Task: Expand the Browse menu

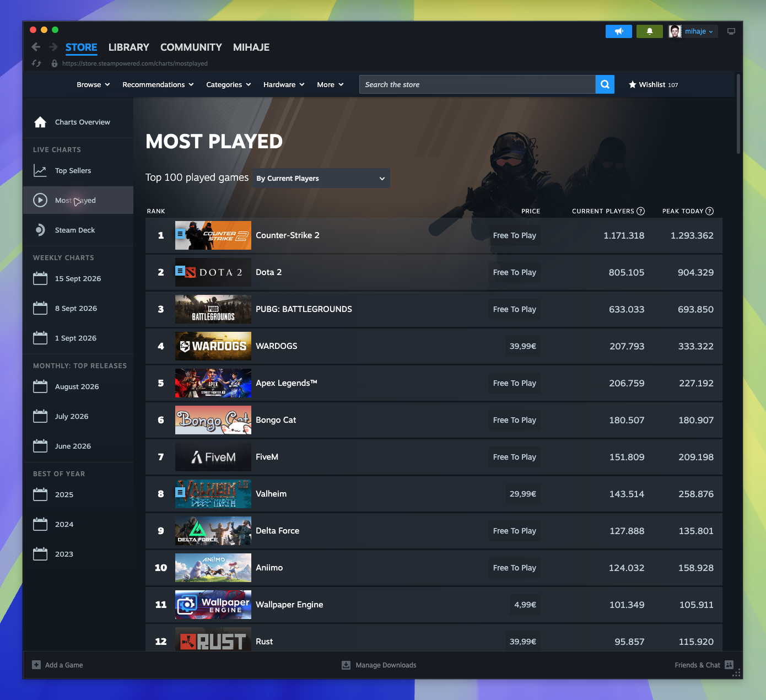Action: [94, 84]
